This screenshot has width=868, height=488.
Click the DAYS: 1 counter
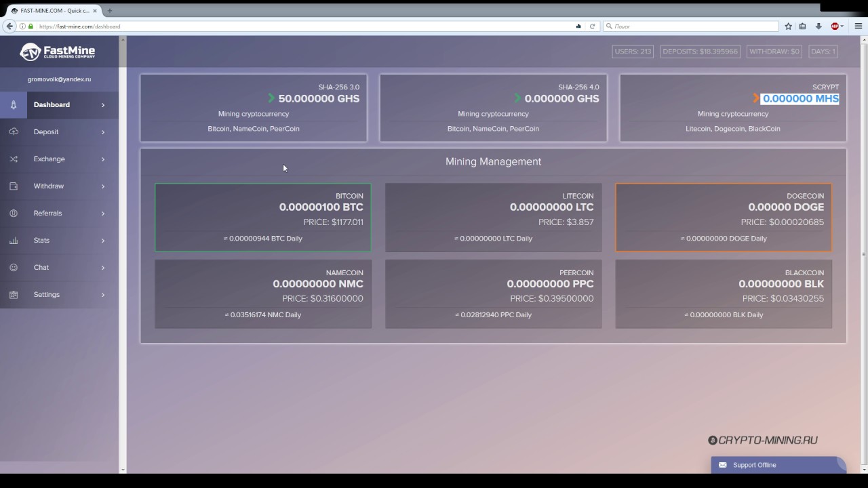pyautogui.click(x=823, y=52)
